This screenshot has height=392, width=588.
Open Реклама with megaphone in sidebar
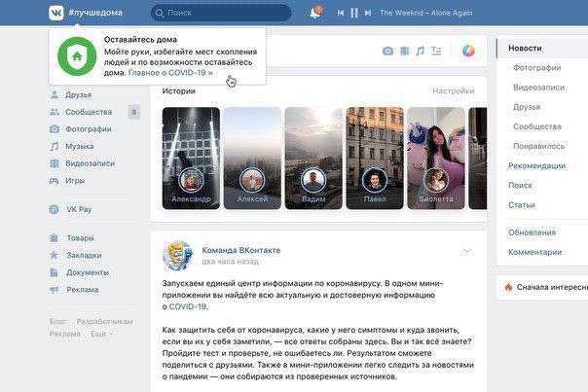coord(83,290)
